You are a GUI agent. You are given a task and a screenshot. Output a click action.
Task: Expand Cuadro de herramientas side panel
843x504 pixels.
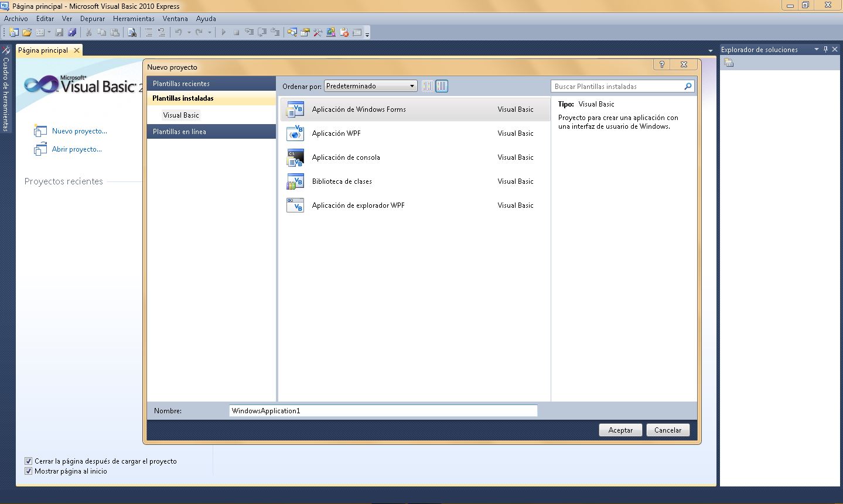pyautogui.click(x=6, y=88)
